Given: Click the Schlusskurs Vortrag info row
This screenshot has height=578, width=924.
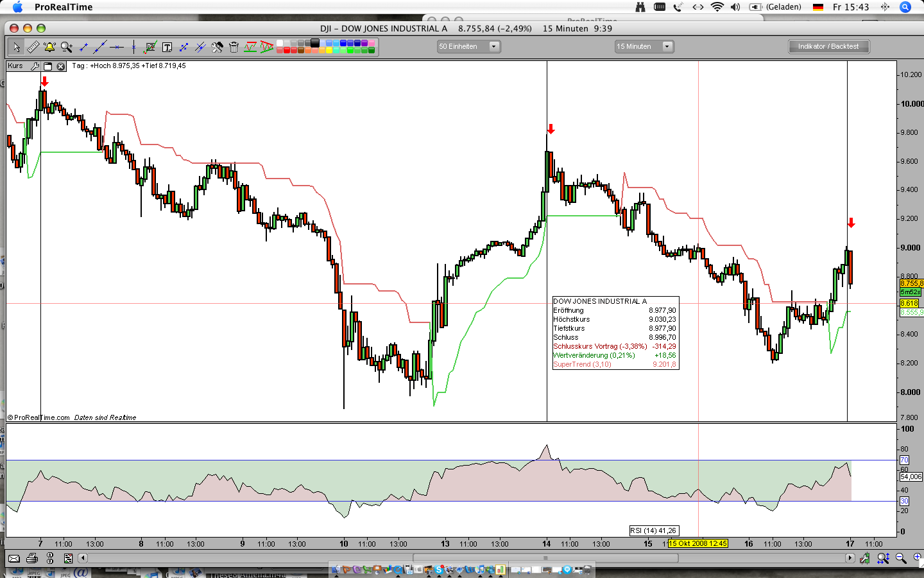Looking at the screenshot, I should pyautogui.click(x=615, y=346).
